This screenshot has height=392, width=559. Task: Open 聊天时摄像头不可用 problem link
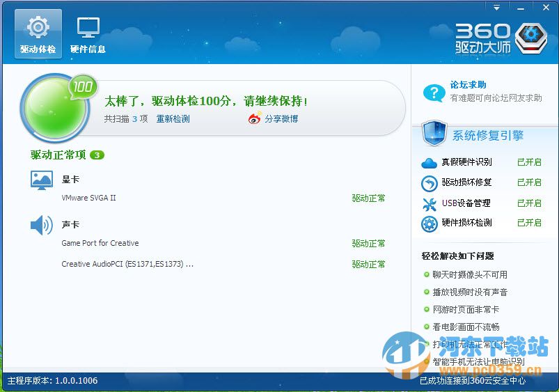(470, 275)
